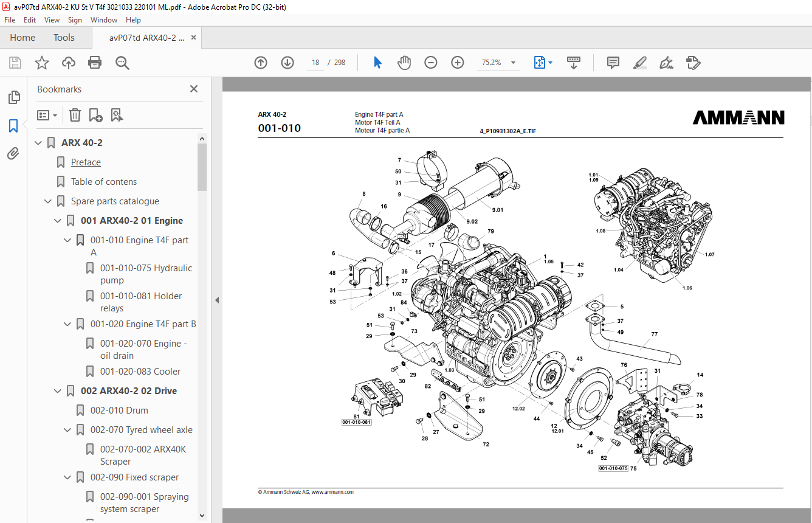Collapse 002-090 Fixed scraper node
Viewport: 812px width, 523px height.
point(67,477)
